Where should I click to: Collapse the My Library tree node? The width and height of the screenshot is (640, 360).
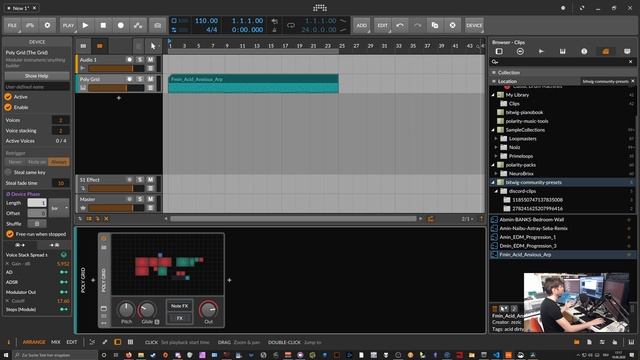493,95
